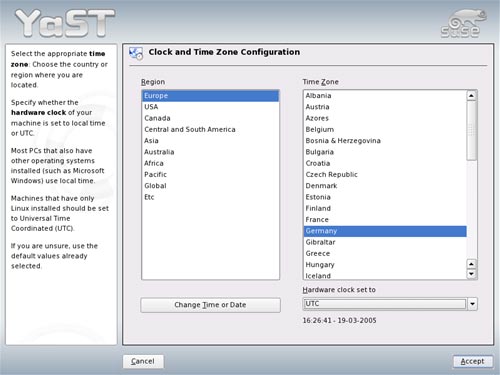Choose Hungary time zone
The image size is (500, 375).
(x=385, y=265)
